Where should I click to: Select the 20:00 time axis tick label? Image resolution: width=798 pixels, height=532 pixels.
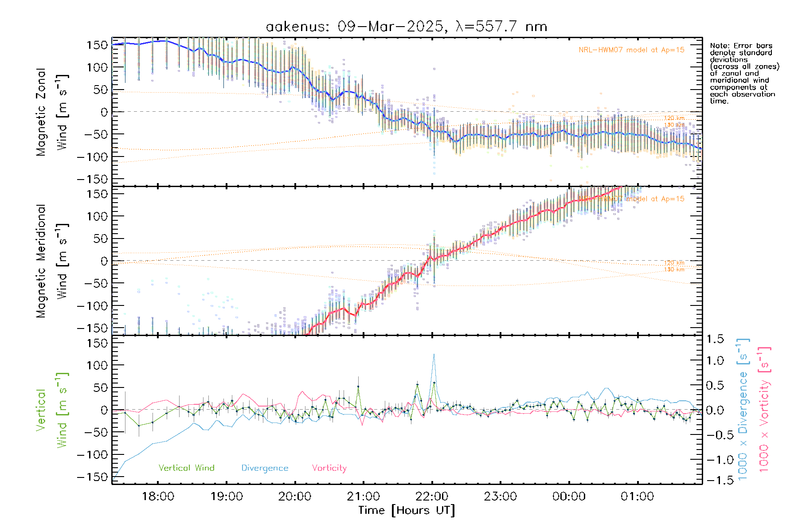(x=295, y=497)
